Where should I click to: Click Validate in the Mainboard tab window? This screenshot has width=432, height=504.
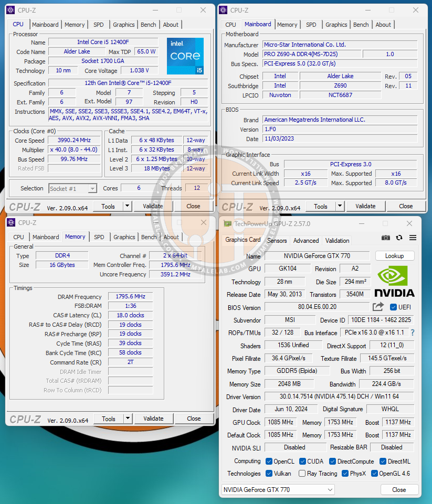coord(365,206)
